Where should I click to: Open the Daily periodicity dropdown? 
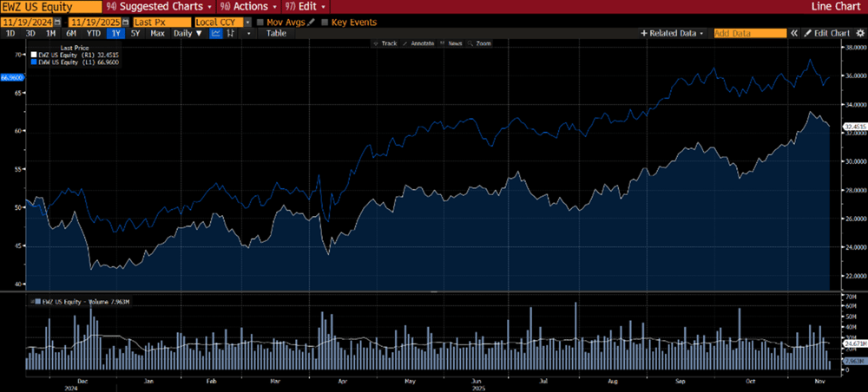tap(187, 33)
